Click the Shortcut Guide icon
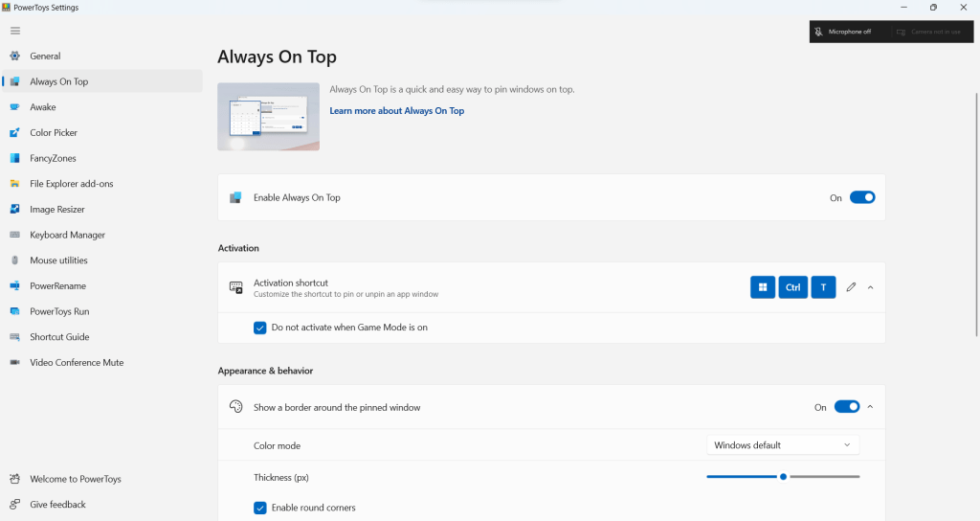 (x=15, y=336)
